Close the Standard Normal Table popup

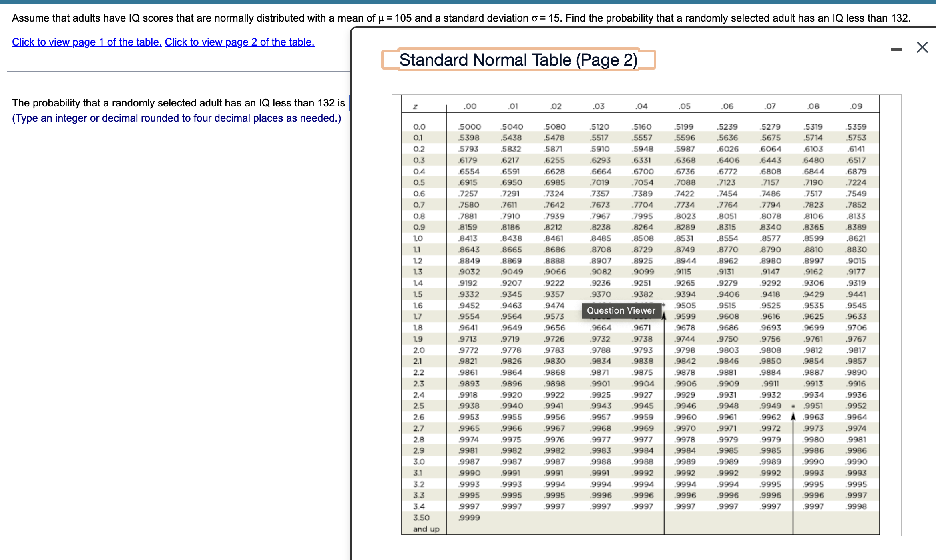point(922,47)
